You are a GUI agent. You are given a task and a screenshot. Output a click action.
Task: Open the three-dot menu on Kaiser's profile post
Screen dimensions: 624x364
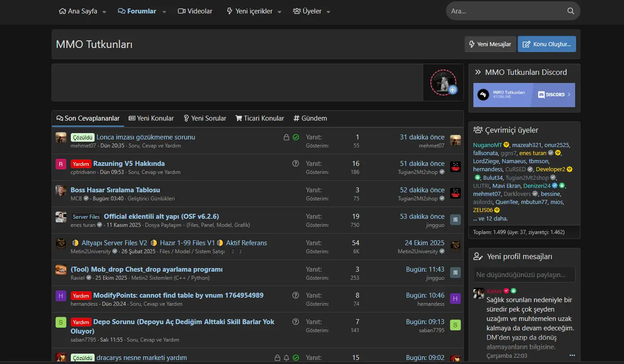[572, 355]
